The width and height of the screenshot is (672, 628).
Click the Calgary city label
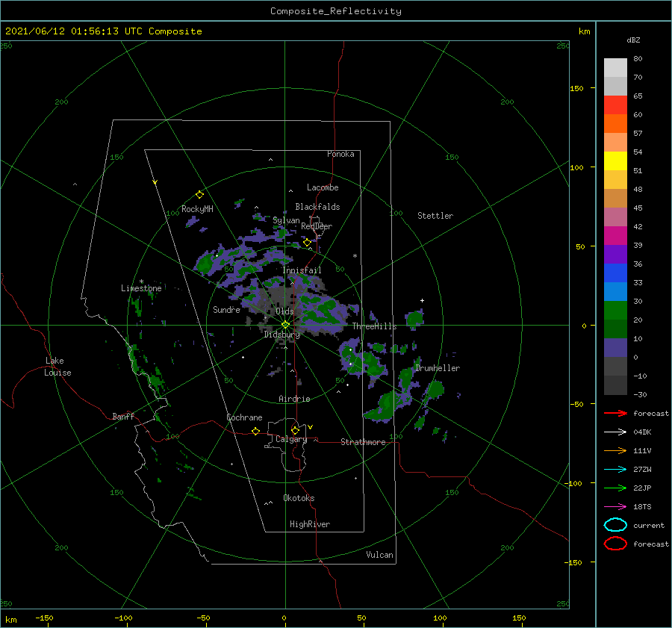(x=291, y=439)
